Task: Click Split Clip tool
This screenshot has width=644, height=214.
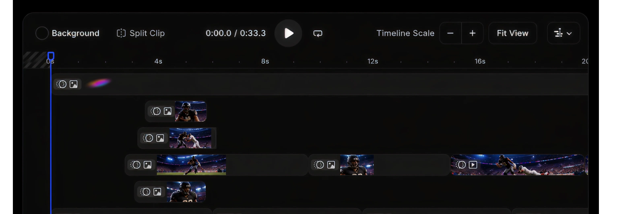Action: pos(141,33)
